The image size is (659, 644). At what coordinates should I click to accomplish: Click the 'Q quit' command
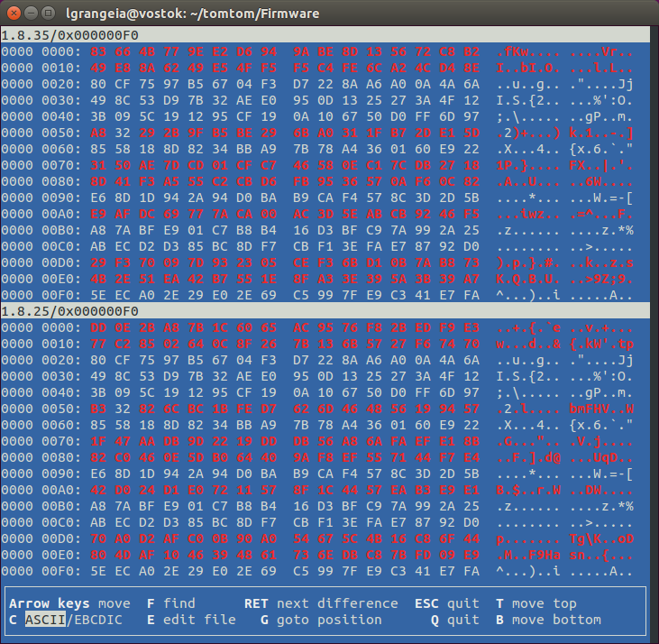click(x=454, y=620)
